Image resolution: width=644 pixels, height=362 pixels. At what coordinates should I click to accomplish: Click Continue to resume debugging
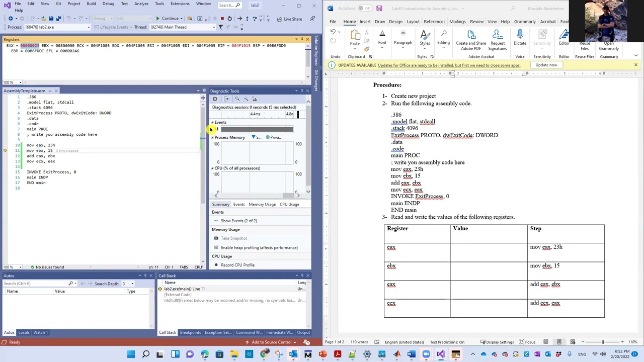click(x=167, y=19)
